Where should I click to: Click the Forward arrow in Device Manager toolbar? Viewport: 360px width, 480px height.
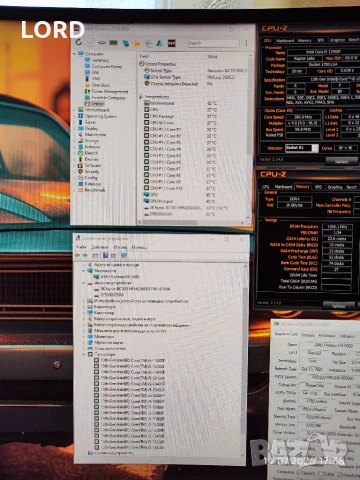(85, 255)
